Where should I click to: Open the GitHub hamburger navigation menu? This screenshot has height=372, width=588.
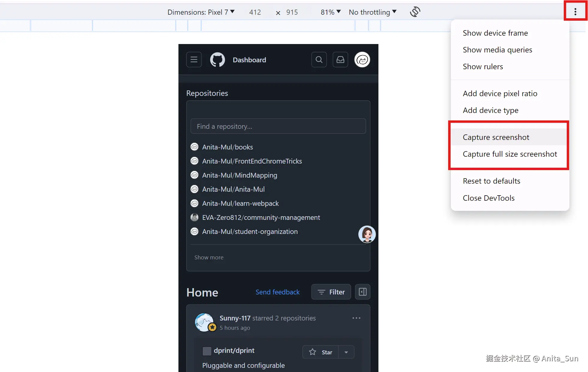point(194,60)
